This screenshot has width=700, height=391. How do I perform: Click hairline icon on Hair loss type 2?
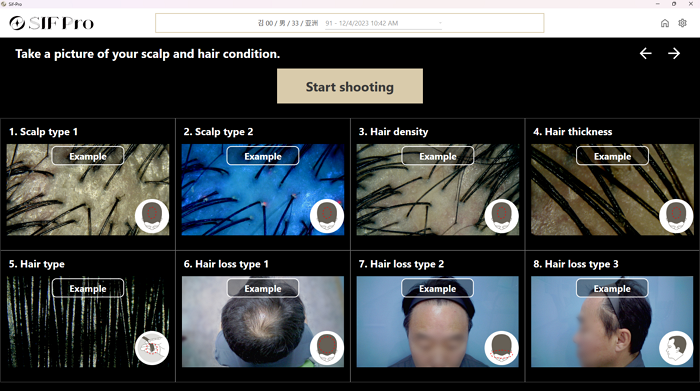[x=501, y=348]
